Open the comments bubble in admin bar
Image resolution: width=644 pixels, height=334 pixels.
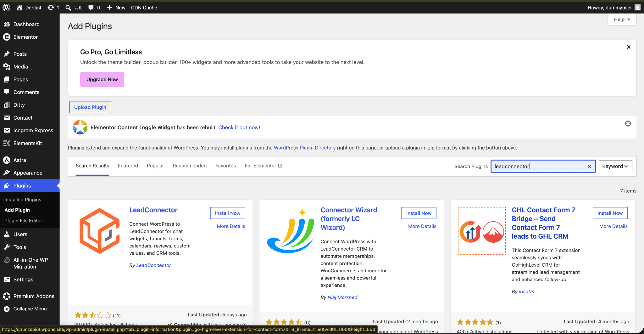91,8
